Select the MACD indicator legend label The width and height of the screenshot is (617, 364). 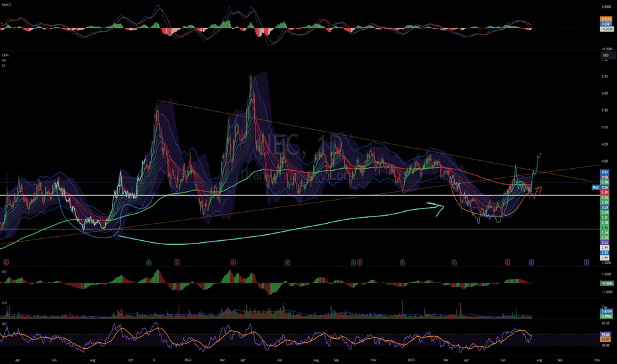click(7, 5)
